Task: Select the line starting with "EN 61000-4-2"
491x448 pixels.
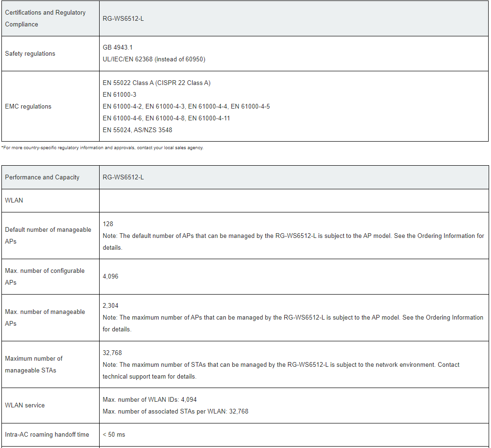Action: 186,106
